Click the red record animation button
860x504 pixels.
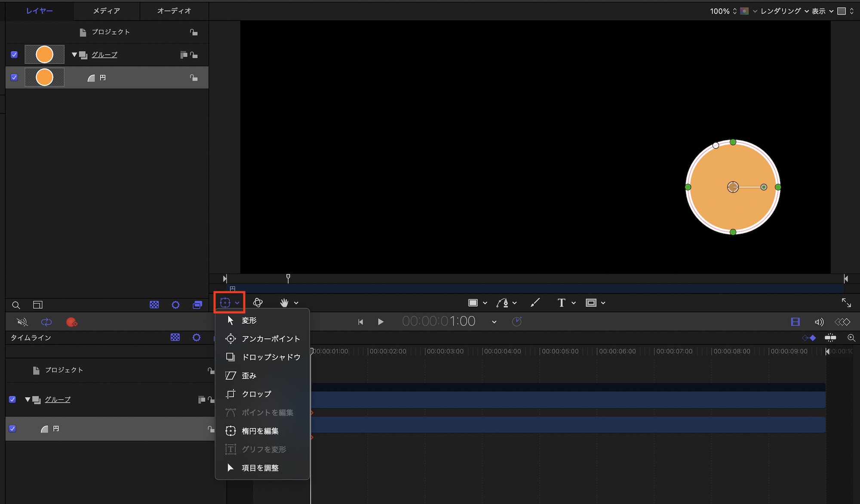71,322
